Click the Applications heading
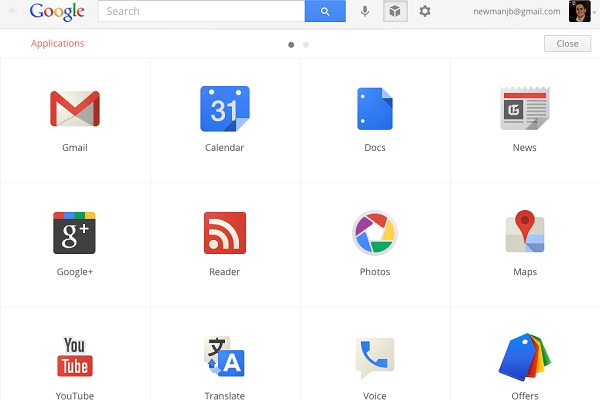Image resolution: width=600 pixels, height=400 pixels. (x=57, y=43)
